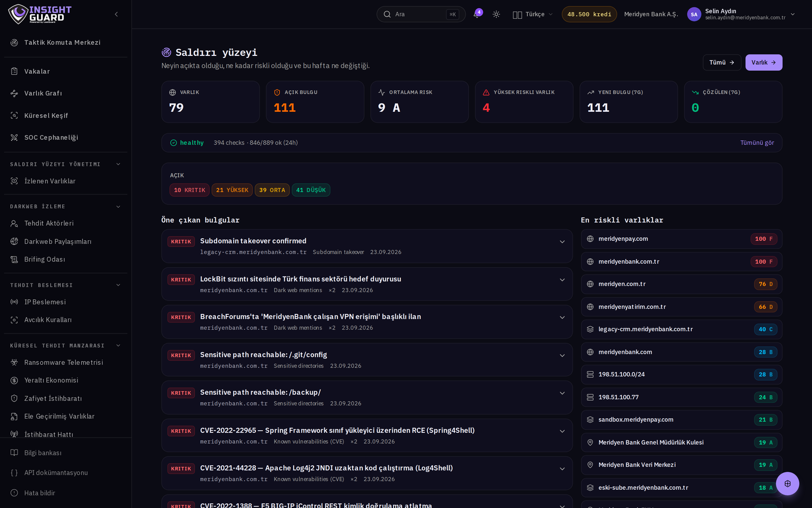Click the Tümü button

pos(722,62)
